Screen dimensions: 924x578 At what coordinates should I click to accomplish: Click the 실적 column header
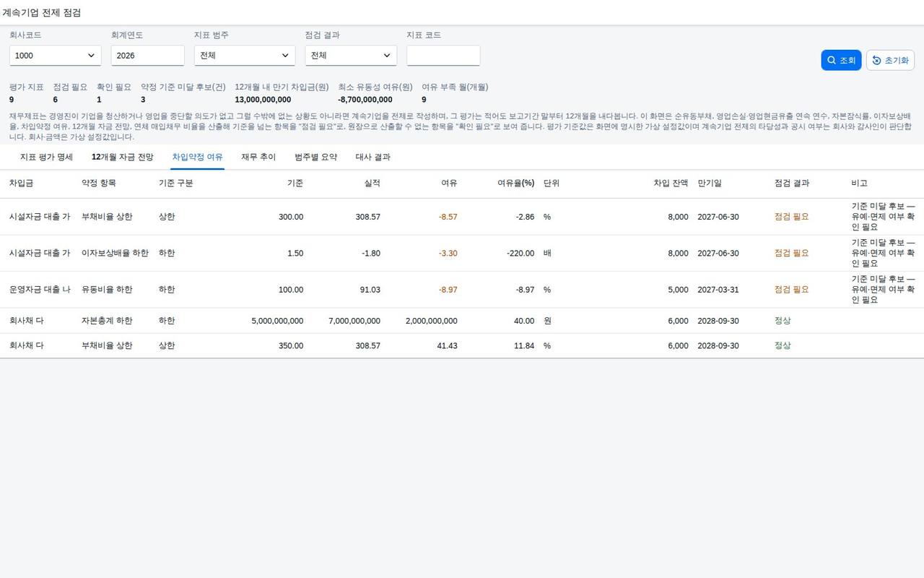pos(372,184)
